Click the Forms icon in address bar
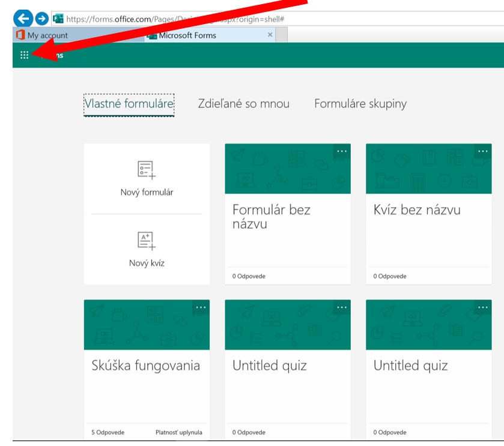 point(58,19)
